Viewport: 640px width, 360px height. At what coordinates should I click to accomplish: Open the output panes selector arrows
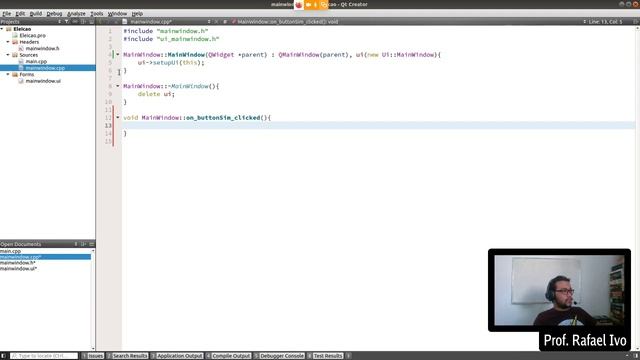[x=349, y=356]
